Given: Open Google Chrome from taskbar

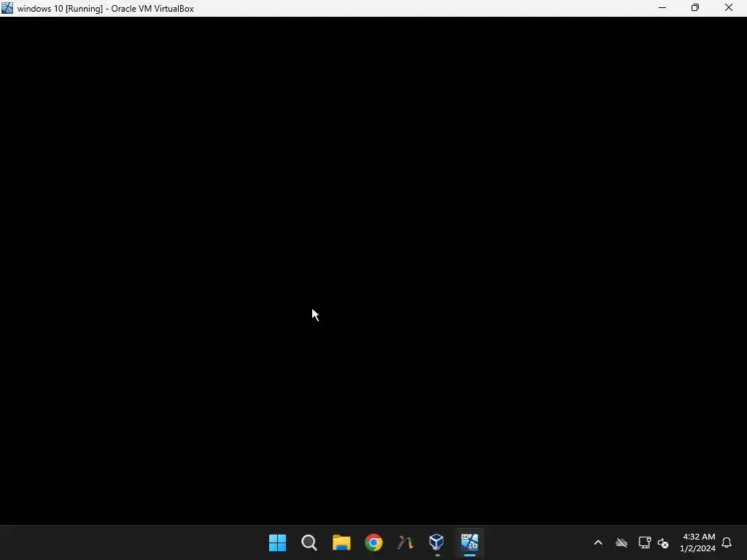Looking at the screenshot, I should (x=373, y=542).
